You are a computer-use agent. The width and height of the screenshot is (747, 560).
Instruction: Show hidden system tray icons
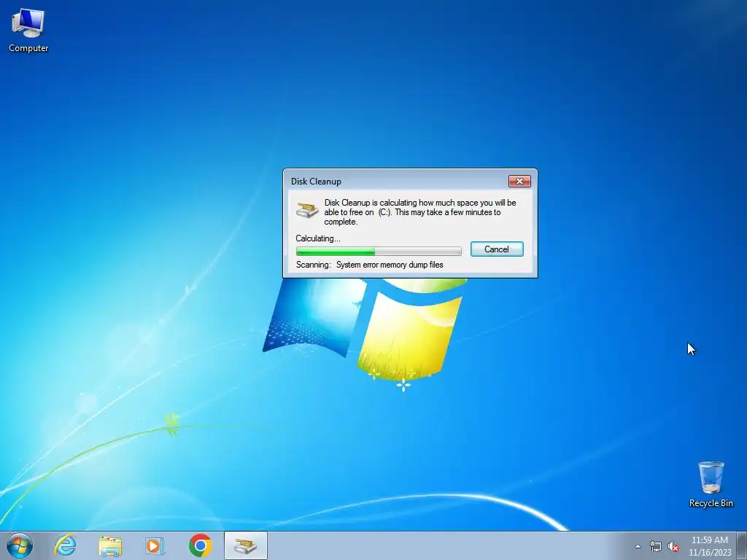[638, 546]
